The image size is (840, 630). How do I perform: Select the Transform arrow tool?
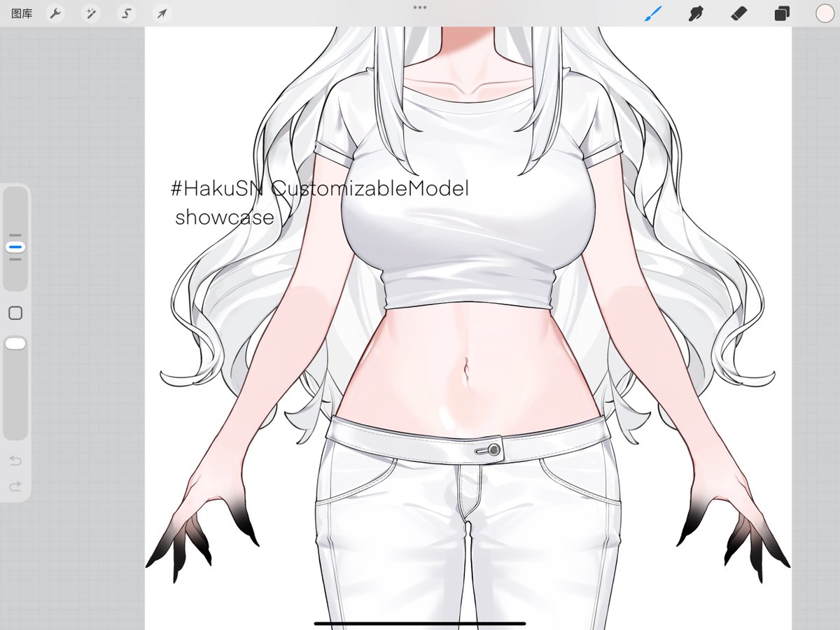click(x=162, y=13)
